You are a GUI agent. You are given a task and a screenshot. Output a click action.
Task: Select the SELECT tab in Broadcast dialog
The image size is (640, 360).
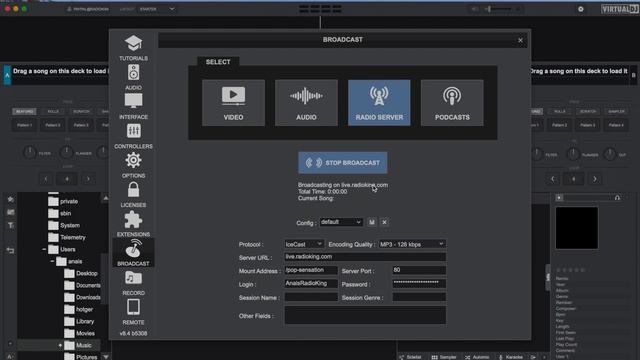[218, 62]
